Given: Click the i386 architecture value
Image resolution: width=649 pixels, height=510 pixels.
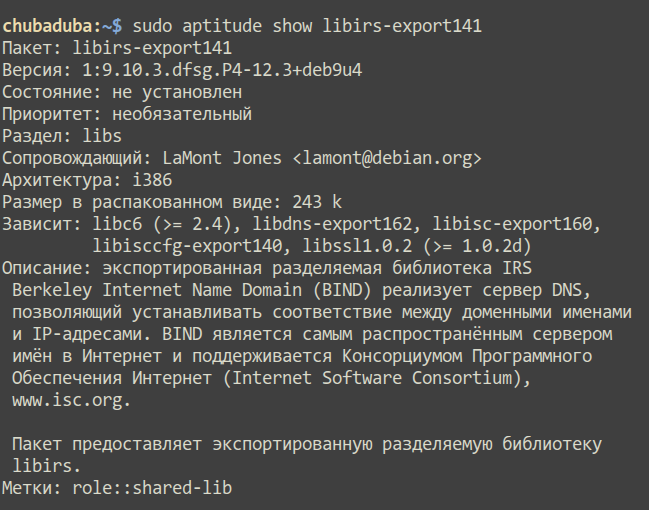Looking at the screenshot, I should [x=152, y=180].
